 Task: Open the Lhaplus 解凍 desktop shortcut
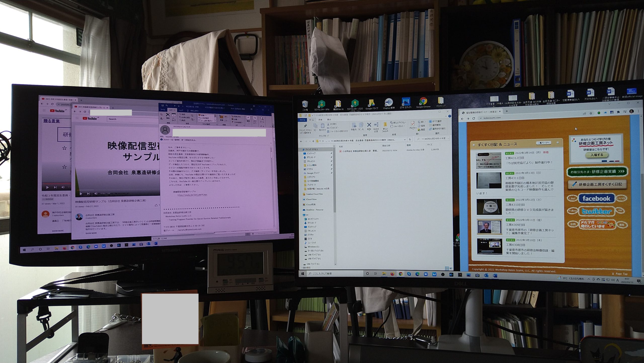389,104
